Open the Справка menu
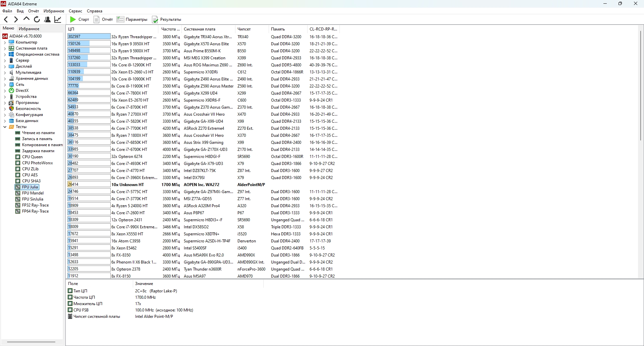Image resolution: width=644 pixels, height=346 pixels. click(x=95, y=11)
